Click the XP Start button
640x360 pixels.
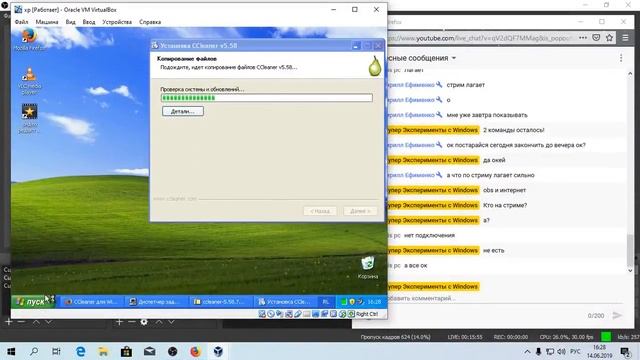pos(33,302)
